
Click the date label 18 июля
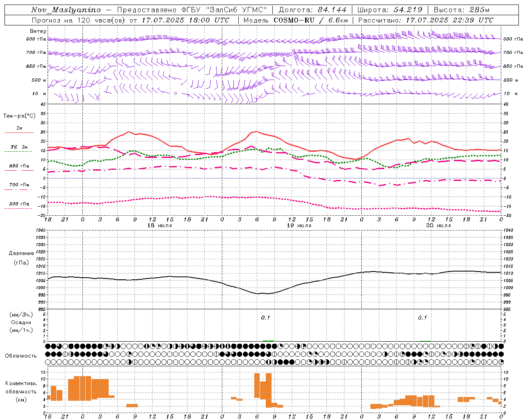160,226
